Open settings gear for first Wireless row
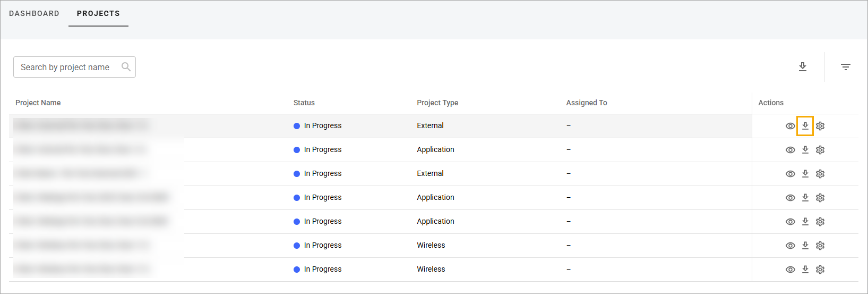 820,246
